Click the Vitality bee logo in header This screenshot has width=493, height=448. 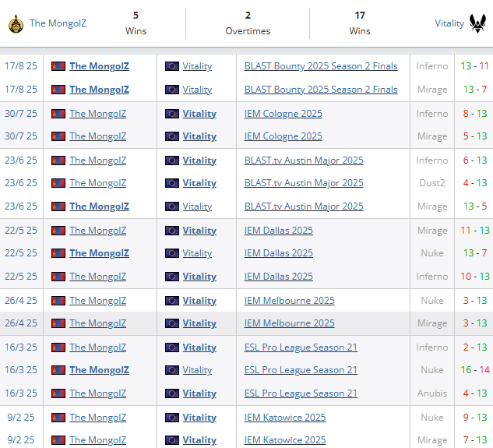click(477, 23)
